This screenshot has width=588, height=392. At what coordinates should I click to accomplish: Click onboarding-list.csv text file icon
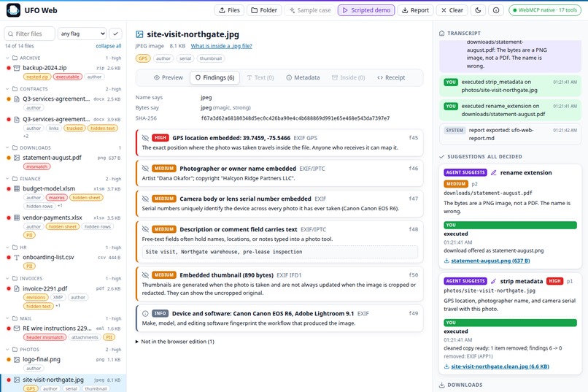coord(17,258)
